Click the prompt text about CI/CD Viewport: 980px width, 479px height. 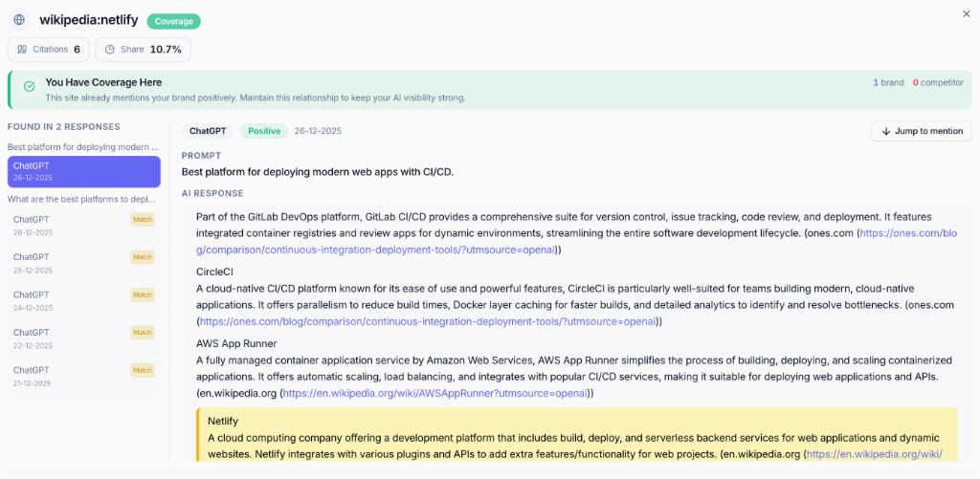318,172
